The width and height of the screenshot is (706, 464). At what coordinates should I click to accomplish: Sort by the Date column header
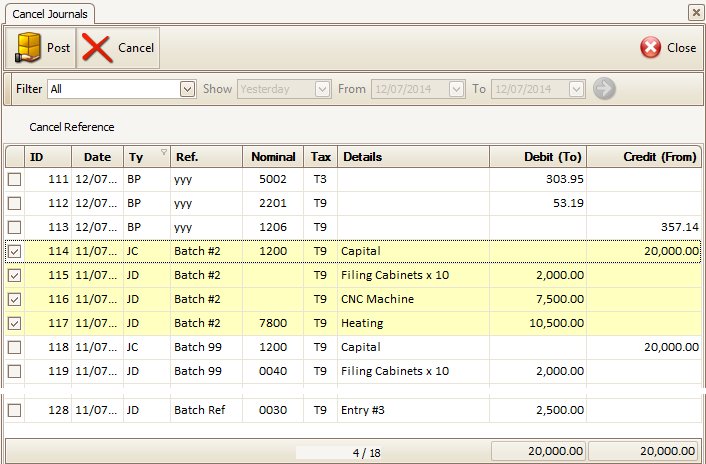(x=97, y=157)
